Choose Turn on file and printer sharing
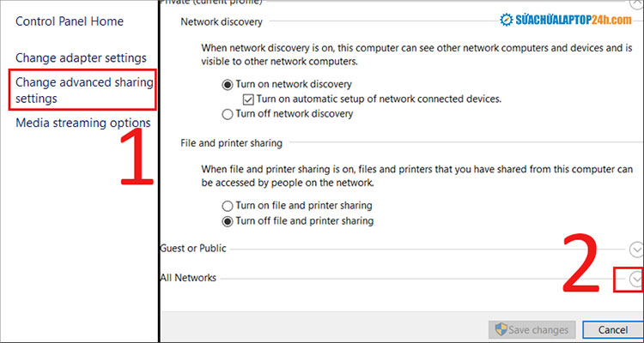The height and width of the screenshot is (343, 644). [228, 206]
